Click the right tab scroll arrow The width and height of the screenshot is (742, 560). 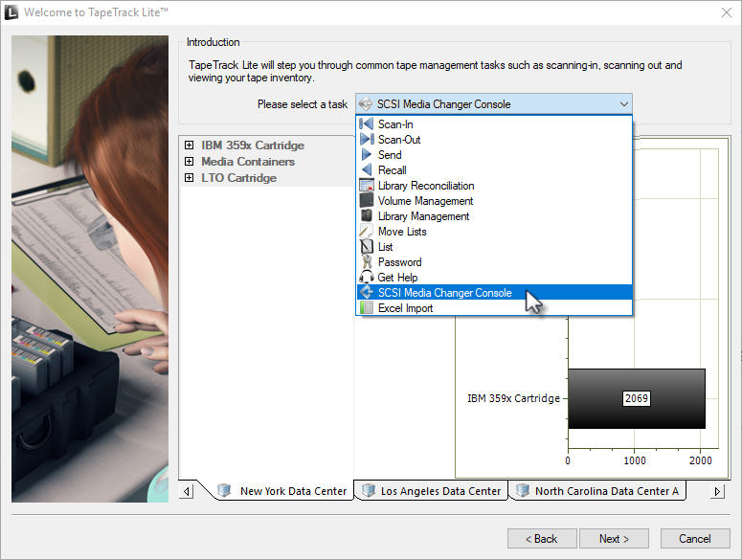click(717, 491)
